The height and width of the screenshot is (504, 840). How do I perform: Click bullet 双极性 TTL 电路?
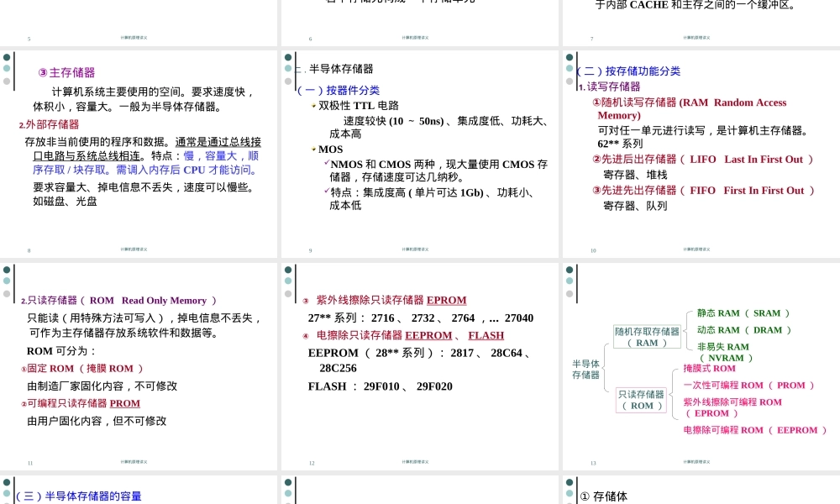coord(359,106)
